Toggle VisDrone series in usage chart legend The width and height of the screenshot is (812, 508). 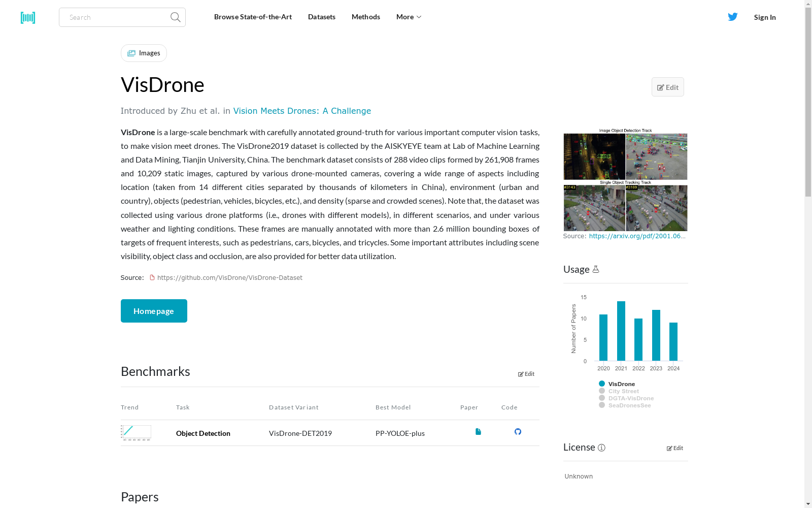pyautogui.click(x=617, y=384)
